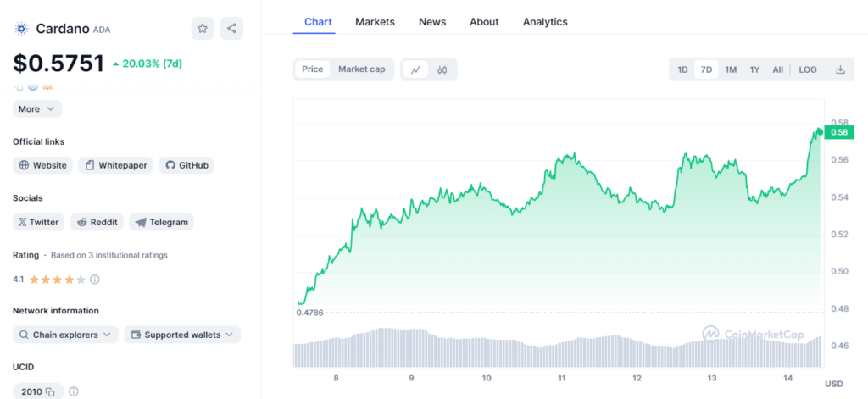
Task: Click the USD currency label
Action: pos(834,384)
